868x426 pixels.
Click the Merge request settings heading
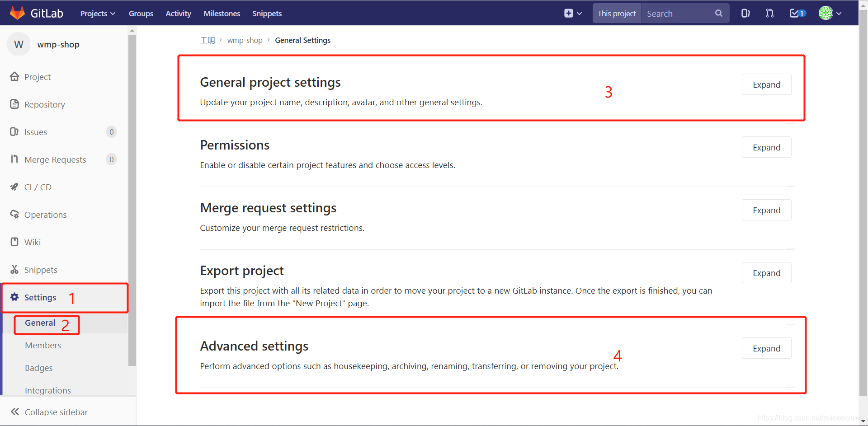(x=268, y=208)
